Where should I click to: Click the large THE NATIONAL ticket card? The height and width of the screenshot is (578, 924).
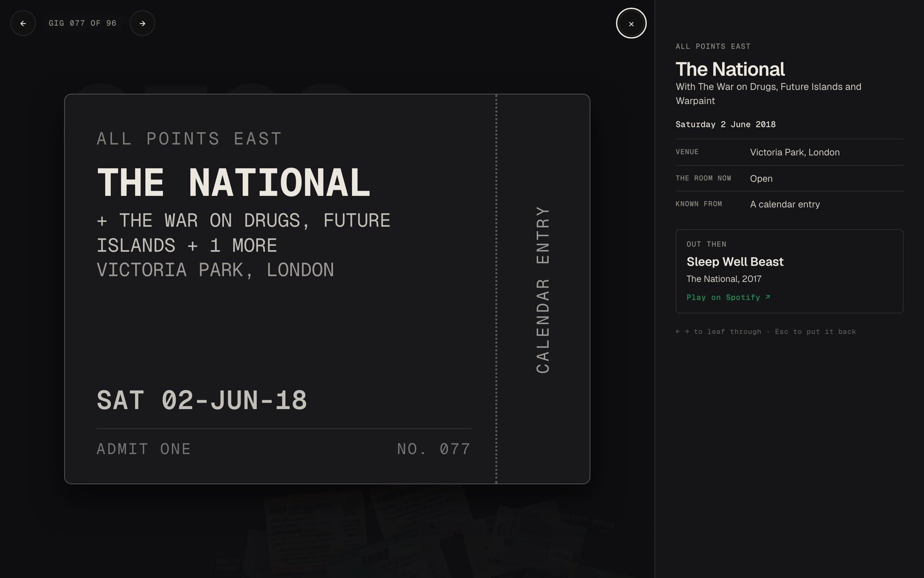point(327,289)
